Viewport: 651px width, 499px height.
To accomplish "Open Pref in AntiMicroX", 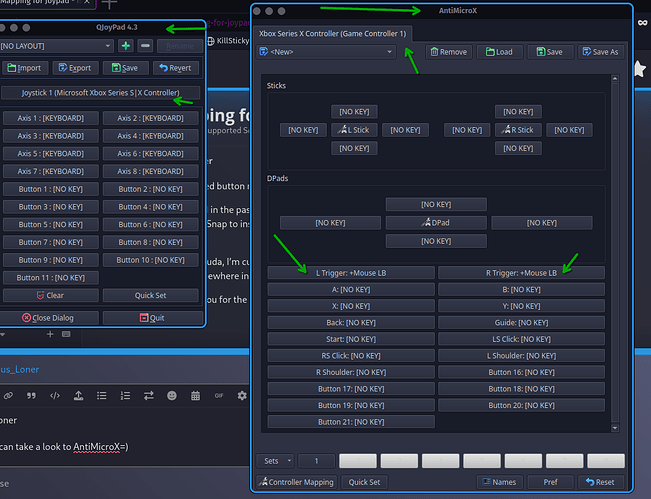I will point(551,482).
